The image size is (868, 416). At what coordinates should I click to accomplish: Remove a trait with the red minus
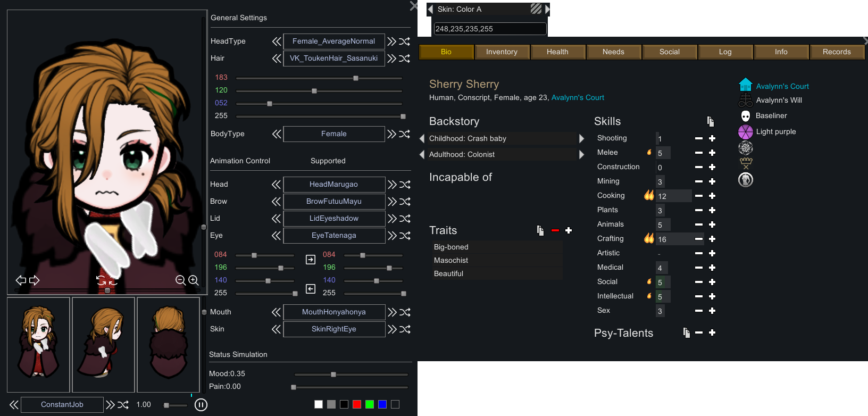click(x=555, y=230)
